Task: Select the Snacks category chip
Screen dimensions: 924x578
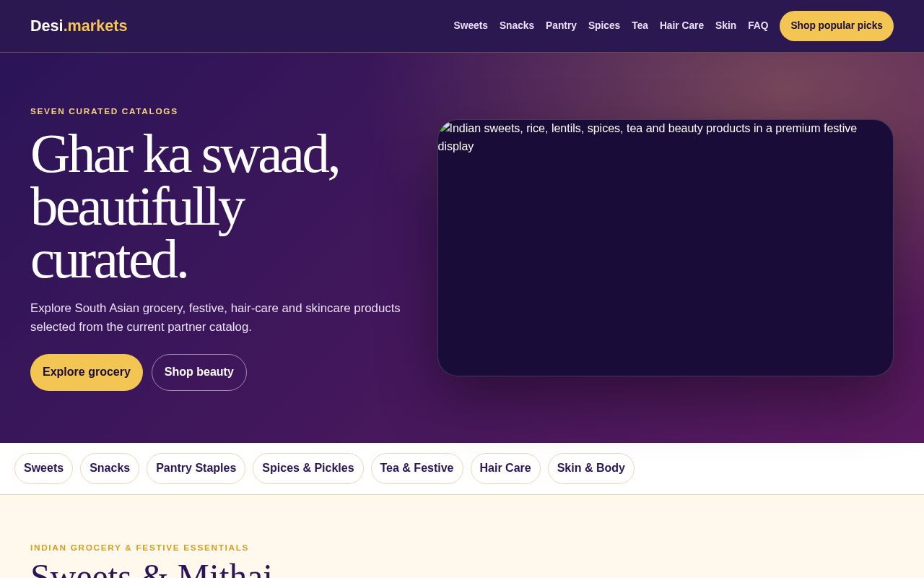Action: click(110, 468)
